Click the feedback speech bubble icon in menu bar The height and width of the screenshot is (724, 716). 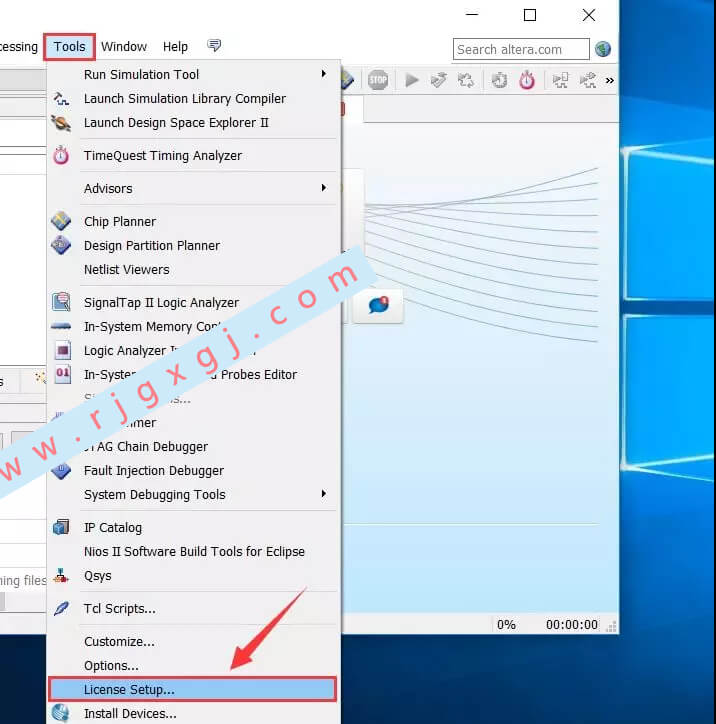coord(214,45)
